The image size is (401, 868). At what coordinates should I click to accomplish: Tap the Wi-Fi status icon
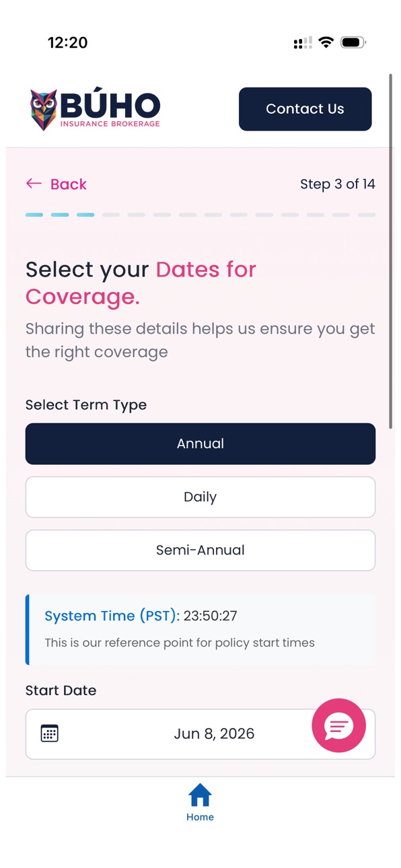tap(326, 42)
